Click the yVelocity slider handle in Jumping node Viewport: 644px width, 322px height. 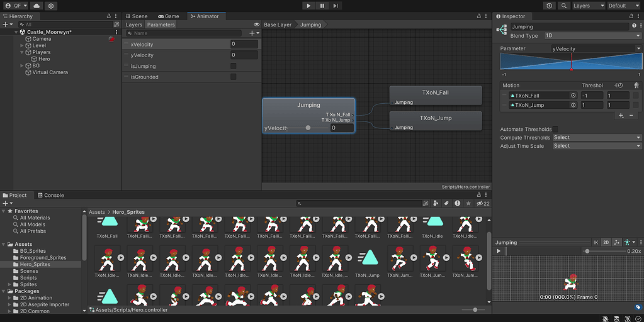tap(308, 128)
